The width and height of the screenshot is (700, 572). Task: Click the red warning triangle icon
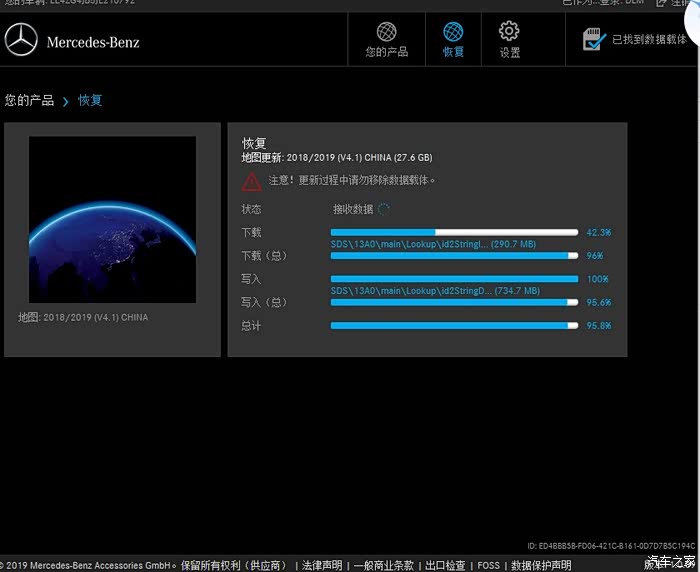pyautogui.click(x=251, y=181)
